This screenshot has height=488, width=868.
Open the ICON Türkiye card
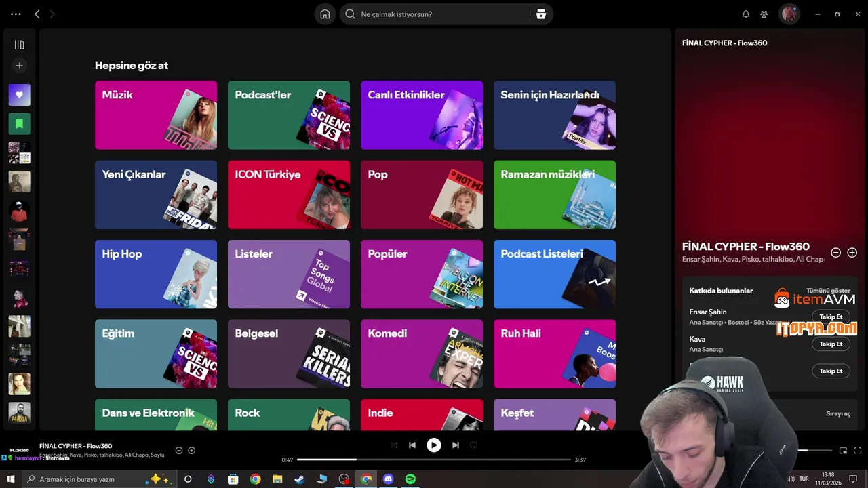pyautogui.click(x=289, y=195)
